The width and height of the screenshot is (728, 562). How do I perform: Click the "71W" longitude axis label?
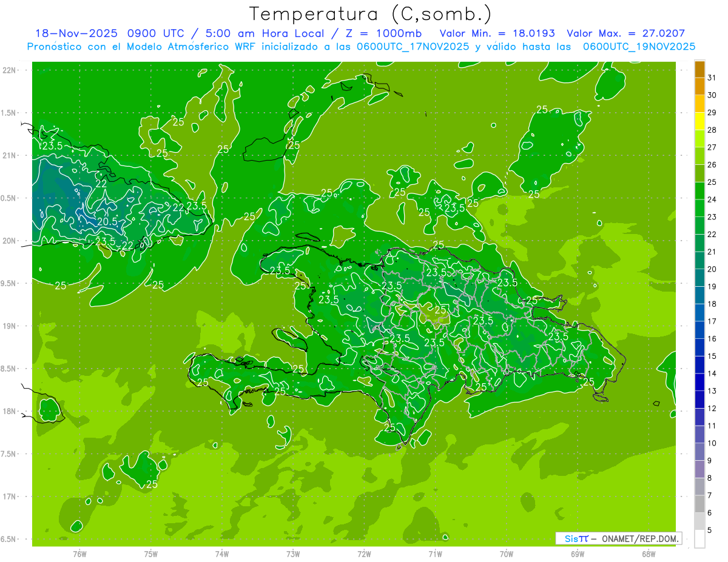point(435,554)
